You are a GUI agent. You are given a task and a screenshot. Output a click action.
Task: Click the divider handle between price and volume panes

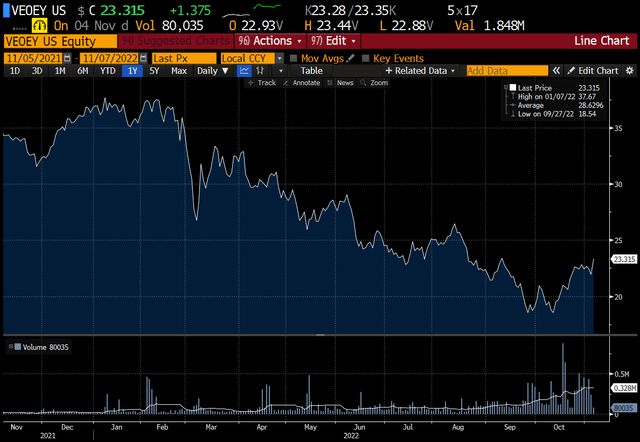click(x=320, y=335)
